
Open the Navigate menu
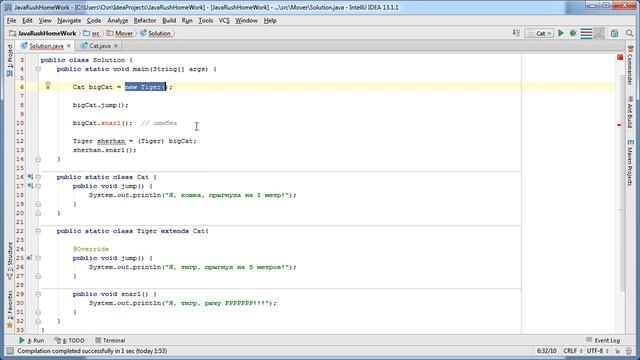69,20
